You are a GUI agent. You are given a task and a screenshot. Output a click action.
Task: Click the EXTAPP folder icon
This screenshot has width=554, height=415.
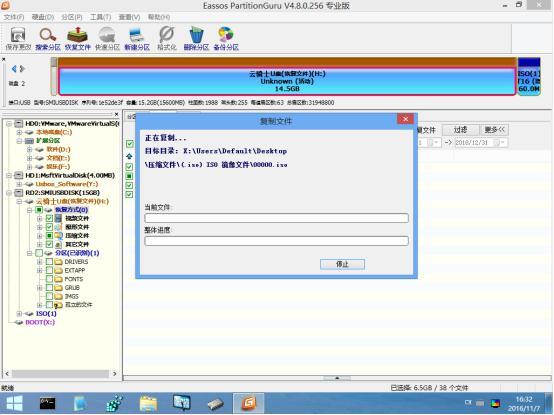pos(59,271)
